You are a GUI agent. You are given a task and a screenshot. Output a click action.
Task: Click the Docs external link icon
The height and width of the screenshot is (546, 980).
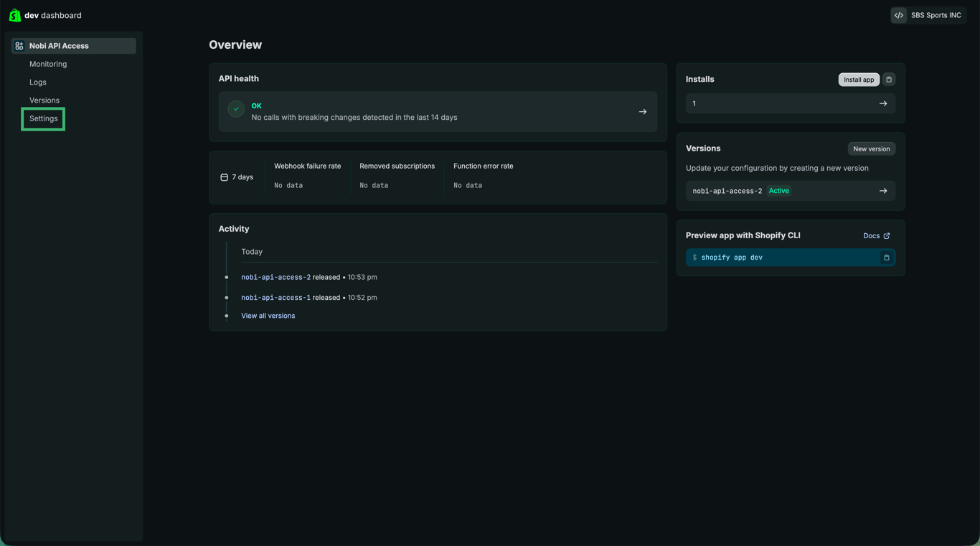coord(887,236)
